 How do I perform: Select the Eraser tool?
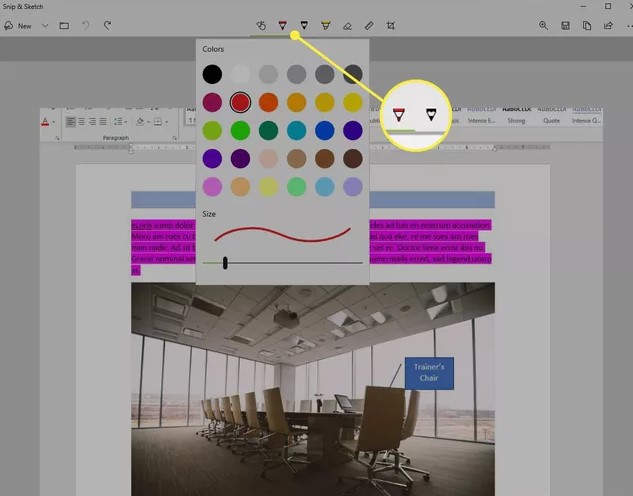click(x=347, y=26)
